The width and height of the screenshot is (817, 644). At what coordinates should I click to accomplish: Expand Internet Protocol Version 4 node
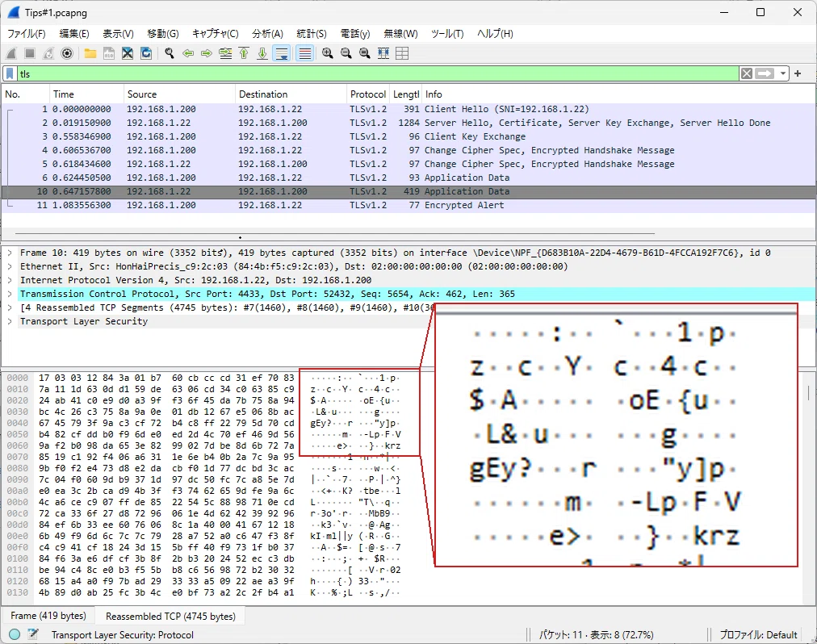10,280
